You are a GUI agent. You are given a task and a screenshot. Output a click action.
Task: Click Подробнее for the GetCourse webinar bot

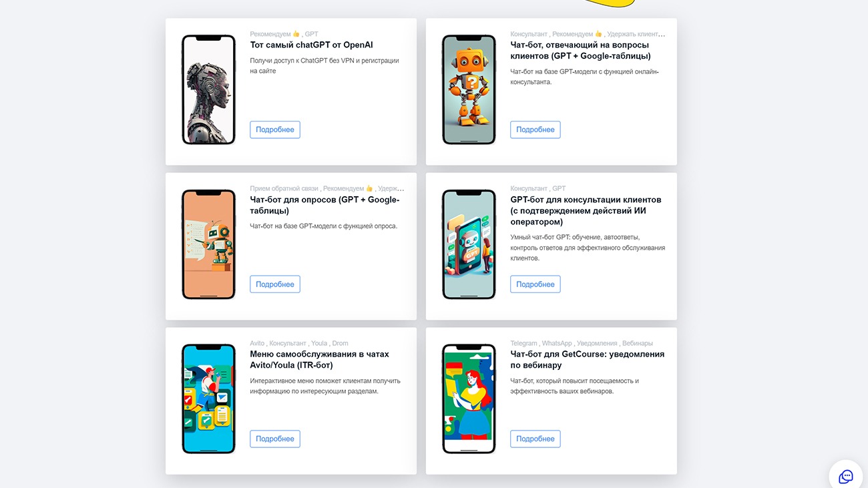pos(535,439)
